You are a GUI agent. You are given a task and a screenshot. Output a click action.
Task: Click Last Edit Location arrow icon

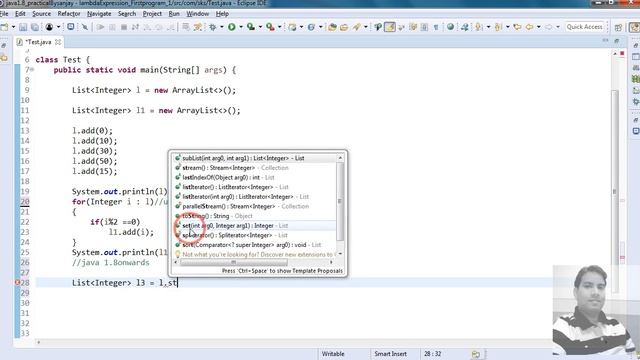pos(518,27)
